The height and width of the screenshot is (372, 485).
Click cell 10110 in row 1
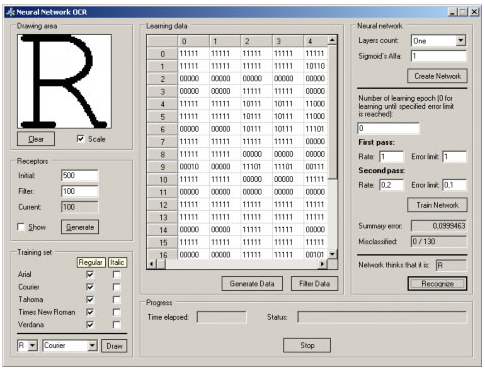pos(315,66)
